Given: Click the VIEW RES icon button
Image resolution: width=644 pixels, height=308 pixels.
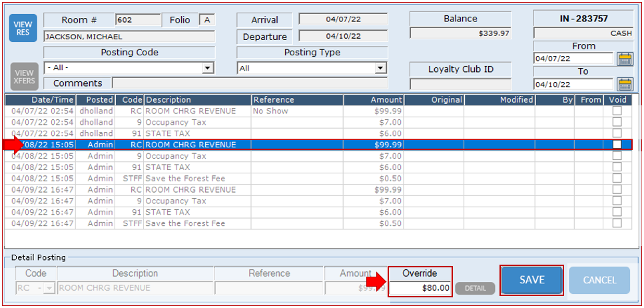Looking at the screenshot, I should [x=23, y=27].
